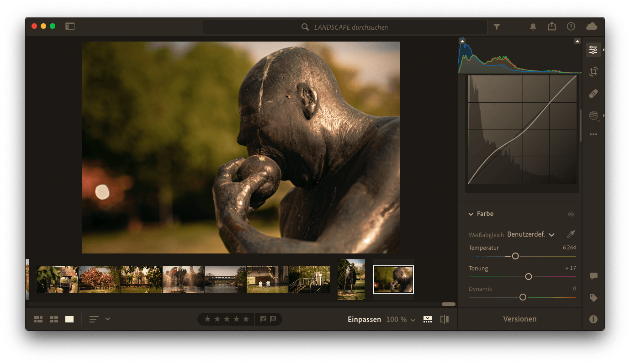Collapse the Farbe section
The width and height of the screenshot is (630, 364).
[x=471, y=214]
